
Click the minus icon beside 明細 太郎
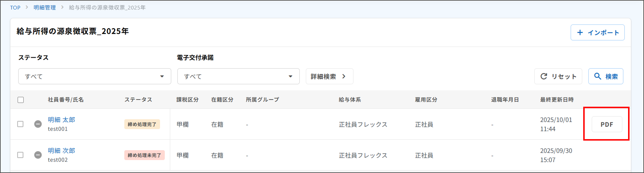[x=38, y=124]
